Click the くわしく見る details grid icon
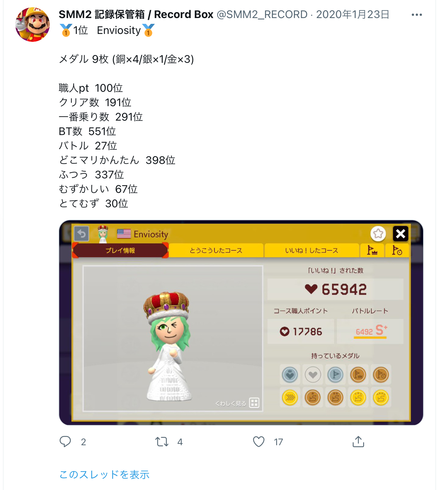This screenshot has width=448, height=490. pyautogui.click(x=254, y=403)
